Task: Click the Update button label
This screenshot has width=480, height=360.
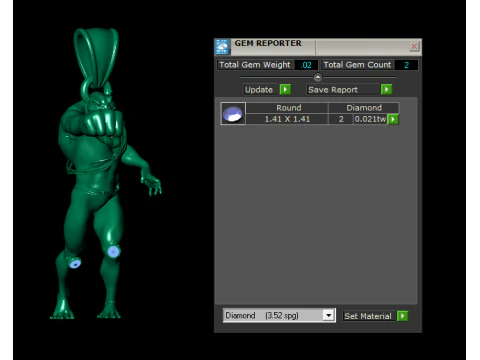Action: [x=259, y=90]
